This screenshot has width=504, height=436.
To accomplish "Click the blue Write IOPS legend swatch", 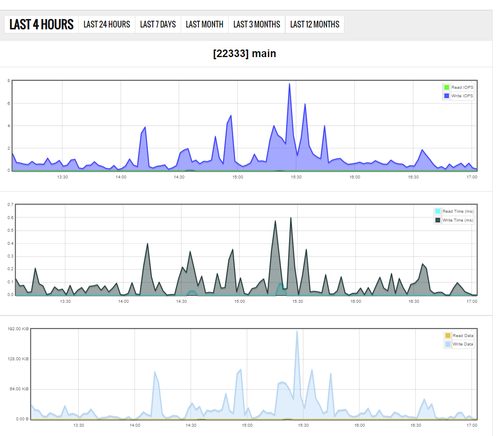I will click(446, 96).
